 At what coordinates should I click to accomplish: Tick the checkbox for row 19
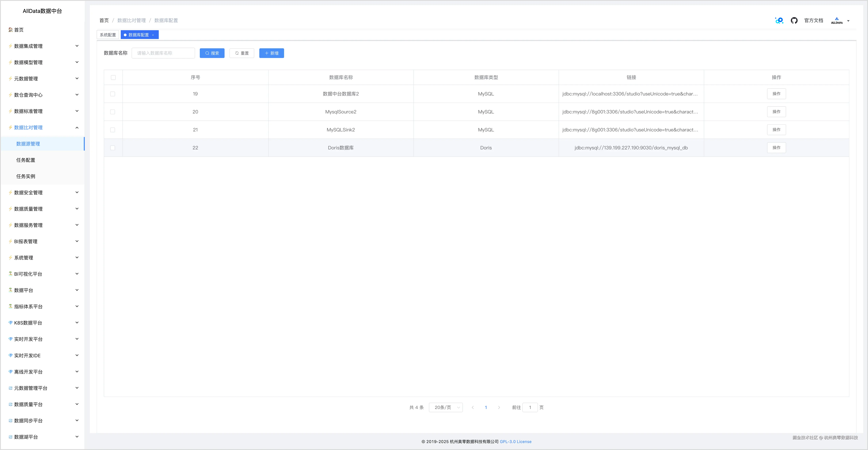[113, 94]
